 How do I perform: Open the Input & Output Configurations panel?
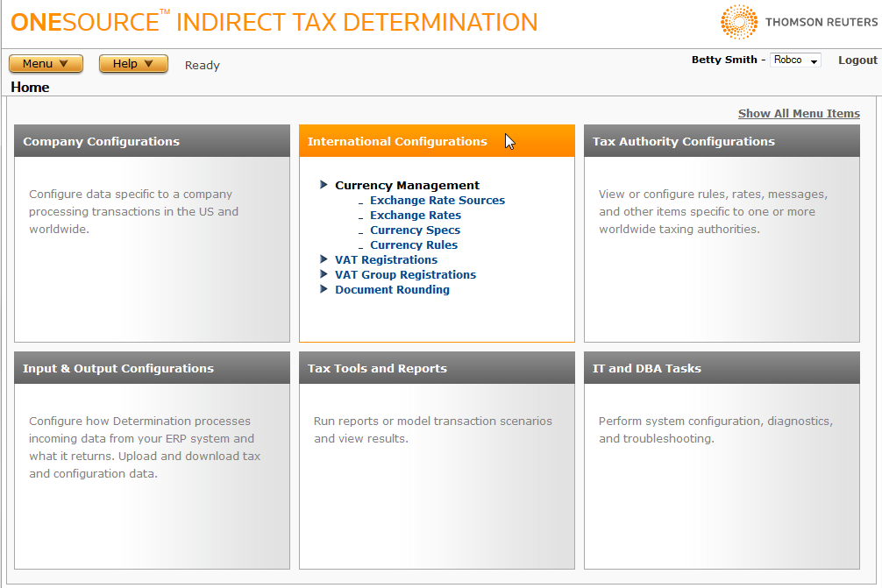(x=152, y=368)
